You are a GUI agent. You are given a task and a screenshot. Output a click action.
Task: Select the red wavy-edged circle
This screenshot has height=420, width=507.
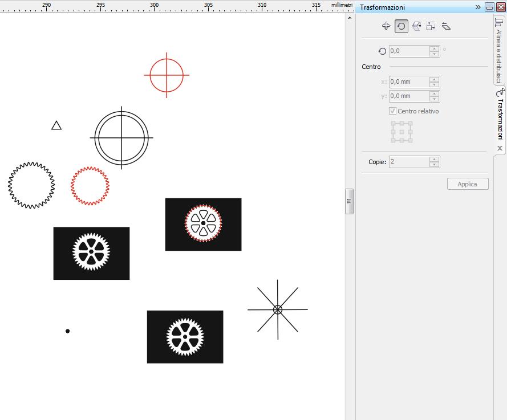[90, 186]
